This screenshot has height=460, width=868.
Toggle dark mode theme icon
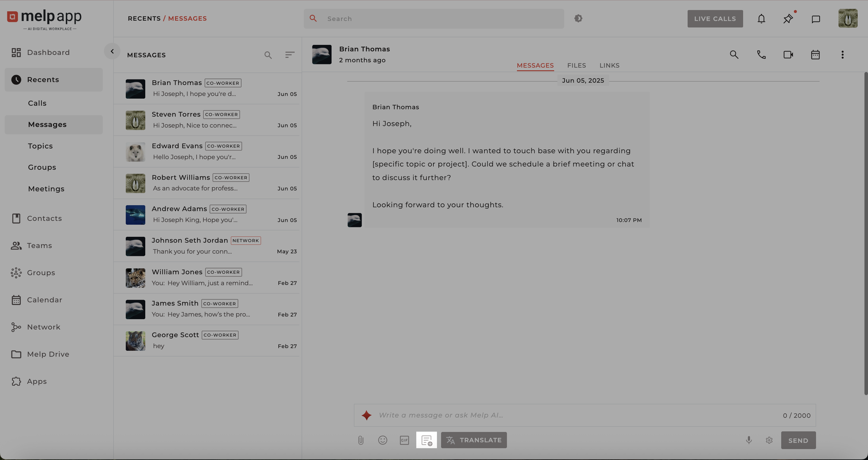coord(578,19)
